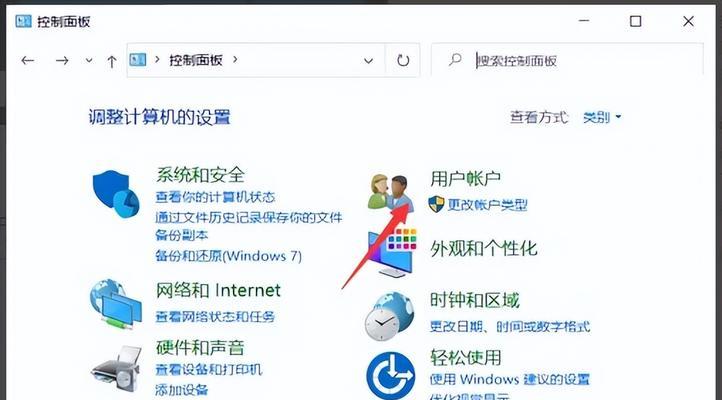Open 备份和还原(Windows 7) link
This screenshot has height=400, width=722.
tap(228, 256)
